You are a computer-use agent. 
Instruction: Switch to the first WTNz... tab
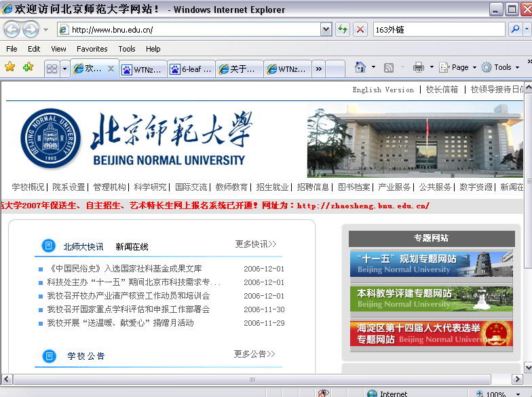tap(142, 69)
